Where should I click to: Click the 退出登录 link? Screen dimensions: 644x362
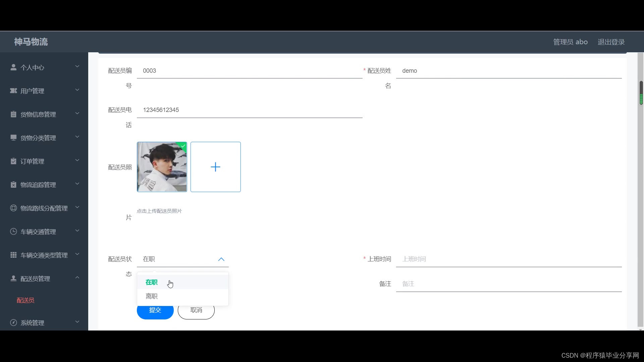point(611,42)
